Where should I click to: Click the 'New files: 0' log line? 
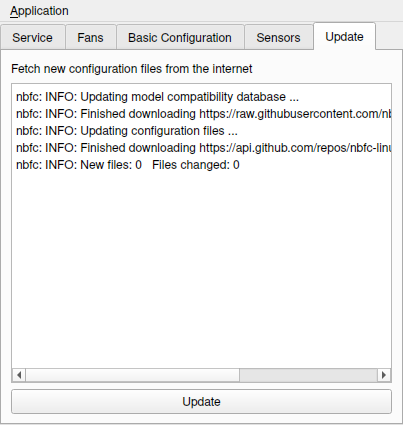pyautogui.click(x=79, y=165)
